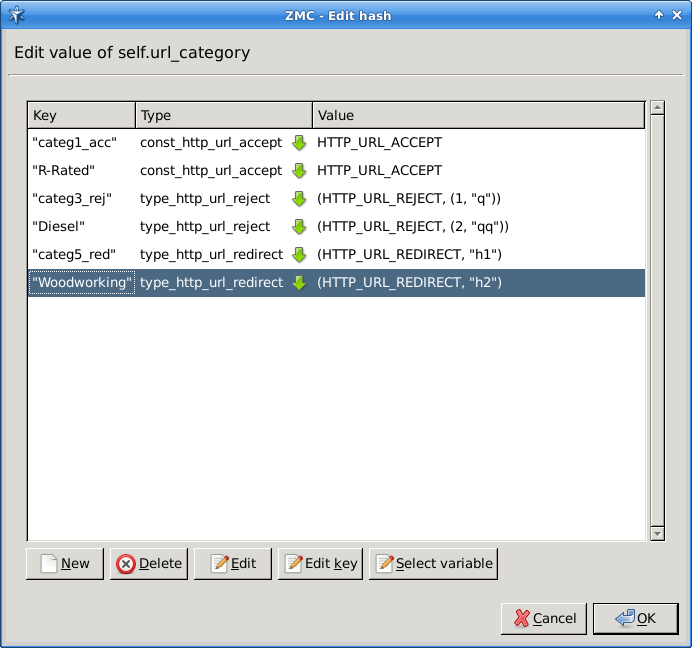This screenshot has width=692, height=648.
Task: Click value (HTTP_URL_REJECT, (1, "q"))
Action: 409,199
